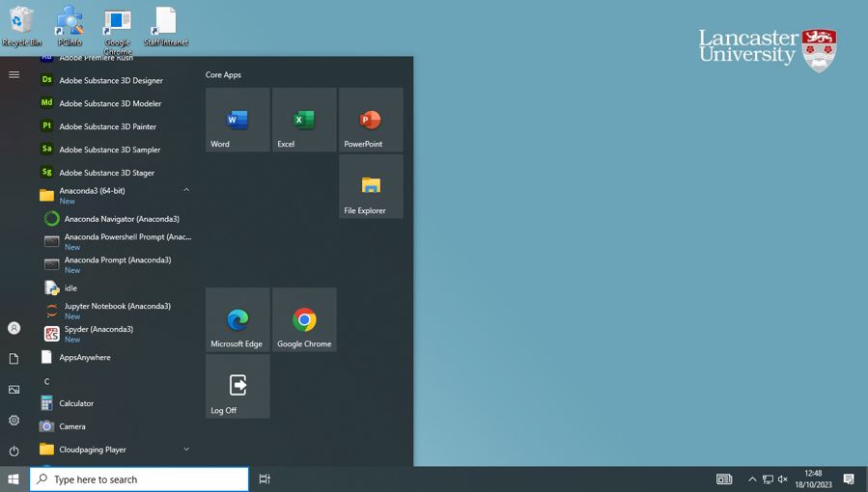The image size is (868, 492).
Task: Expand the Cloudpaging Player folder
Action: [186, 450]
